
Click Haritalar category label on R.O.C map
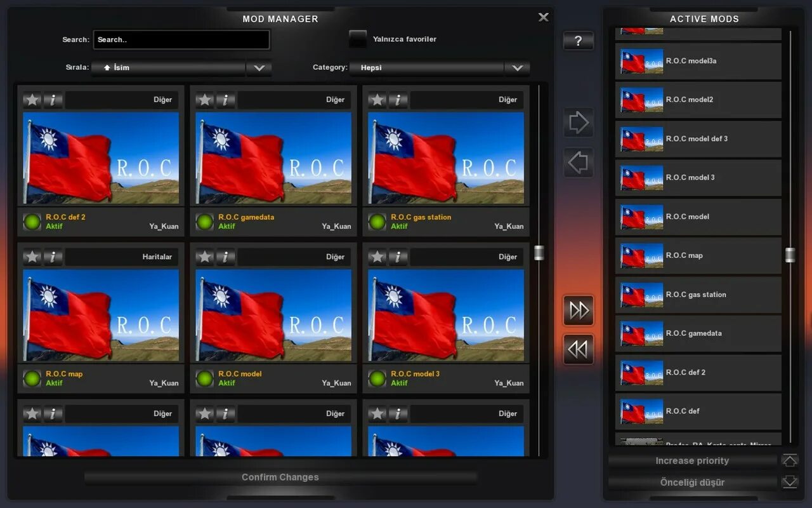pos(157,257)
